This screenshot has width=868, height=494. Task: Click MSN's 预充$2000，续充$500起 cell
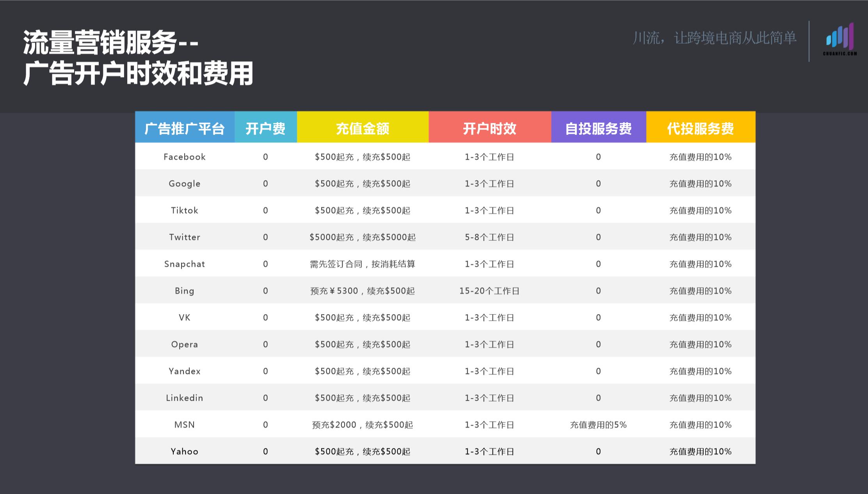tap(363, 425)
